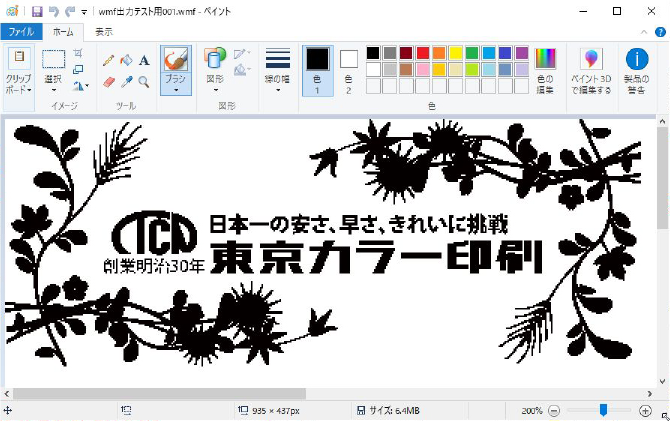Click the 200% zoom level text
670x422 pixels.
[x=532, y=411]
